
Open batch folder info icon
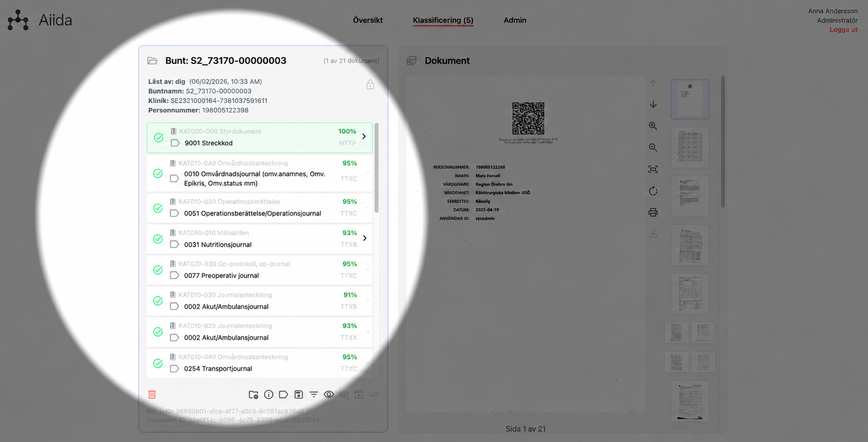[x=254, y=395]
